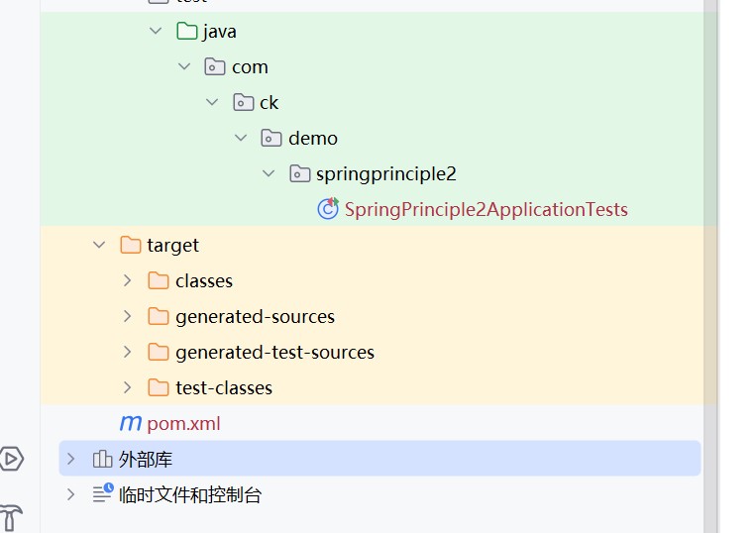Collapse the target folder chevron
Screen dimensions: 756x533
coord(99,245)
